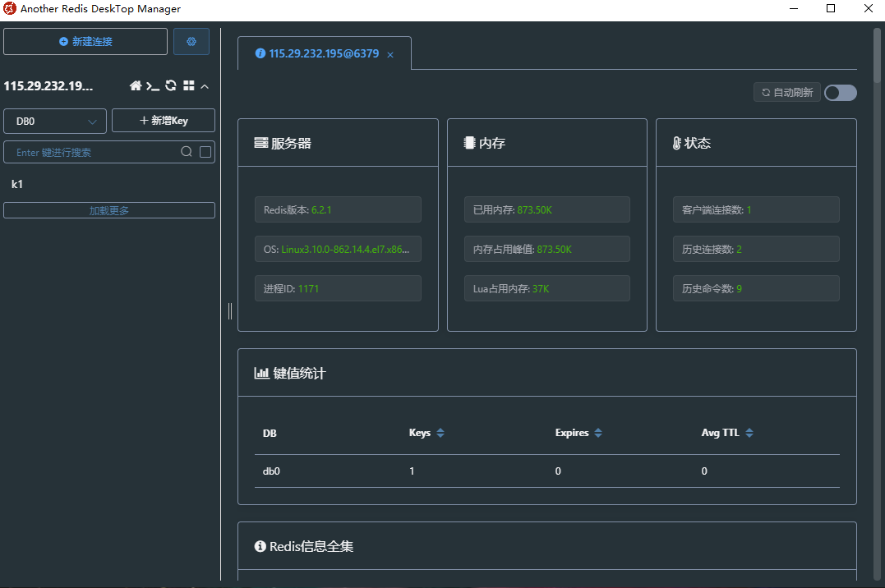Open settings via the gear icon button
The height and width of the screenshot is (588, 885).
point(191,42)
